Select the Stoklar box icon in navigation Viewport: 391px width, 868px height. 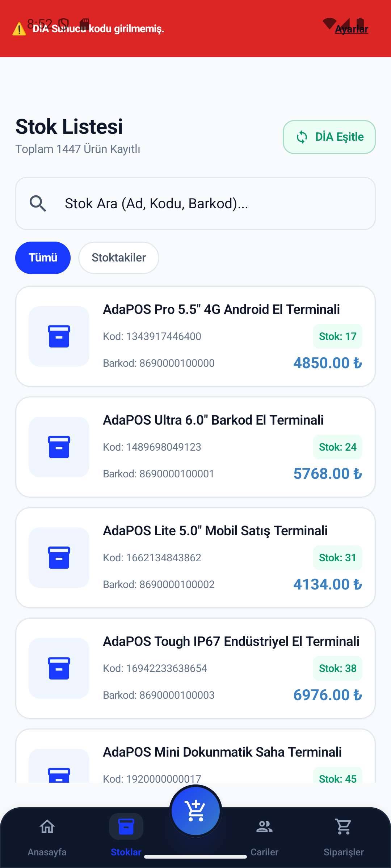tap(126, 827)
